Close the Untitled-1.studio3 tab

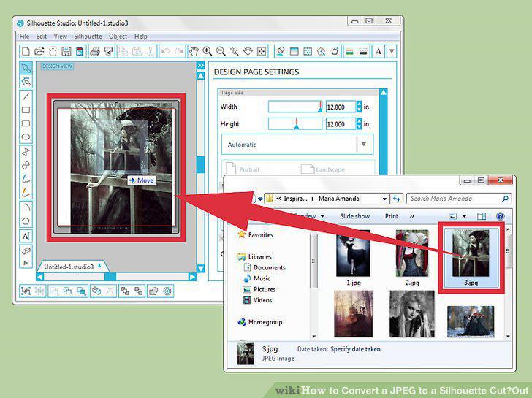99,265
